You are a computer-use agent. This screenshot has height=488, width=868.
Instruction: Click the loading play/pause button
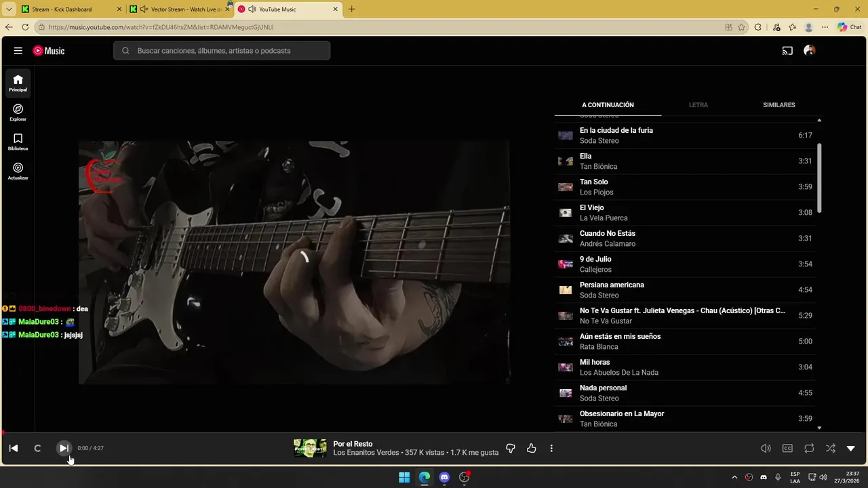point(37,448)
